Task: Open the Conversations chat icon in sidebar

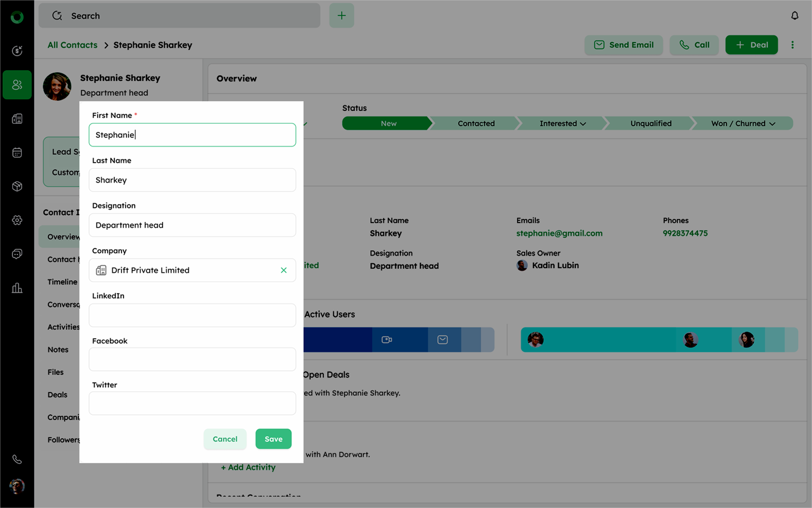Action: point(17,254)
